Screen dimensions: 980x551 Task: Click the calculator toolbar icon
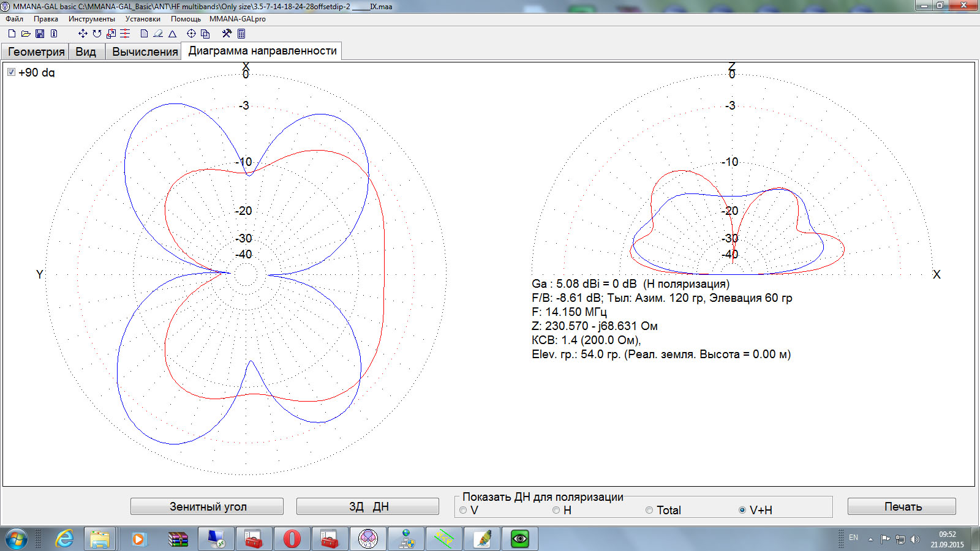241,34
